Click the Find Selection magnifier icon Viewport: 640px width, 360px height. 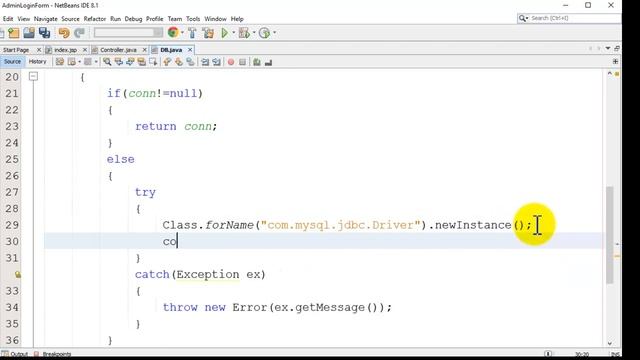[x=107, y=62]
